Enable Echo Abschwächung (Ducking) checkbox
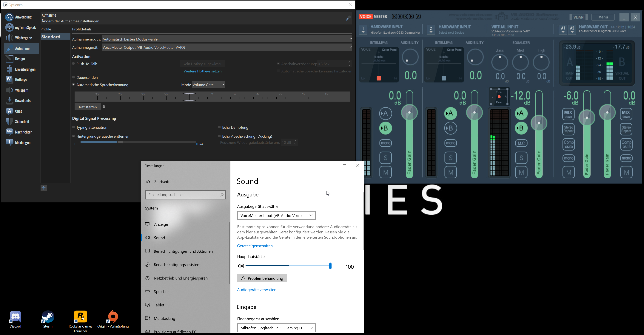The width and height of the screenshot is (644, 335). point(219,136)
